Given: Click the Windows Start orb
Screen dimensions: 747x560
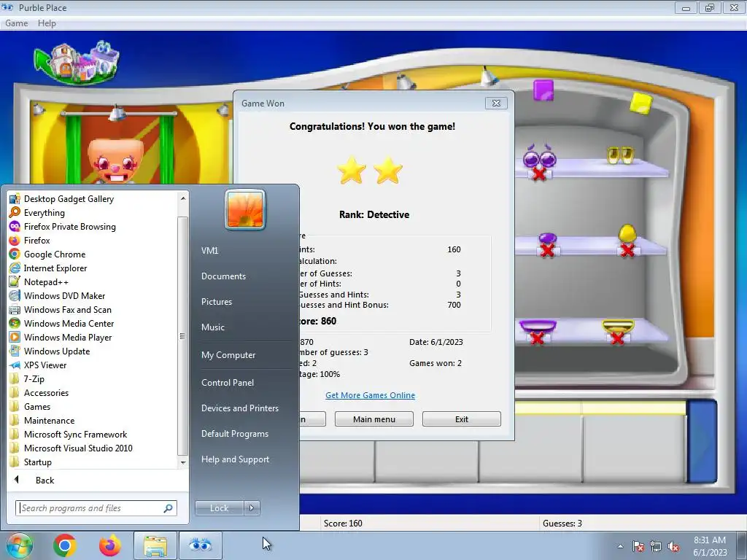Looking at the screenshot, I should [x=20, y=545].
